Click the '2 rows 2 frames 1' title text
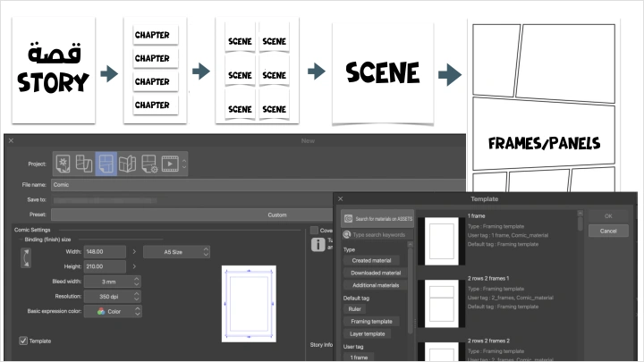644x362 pixels. (488, 278)
